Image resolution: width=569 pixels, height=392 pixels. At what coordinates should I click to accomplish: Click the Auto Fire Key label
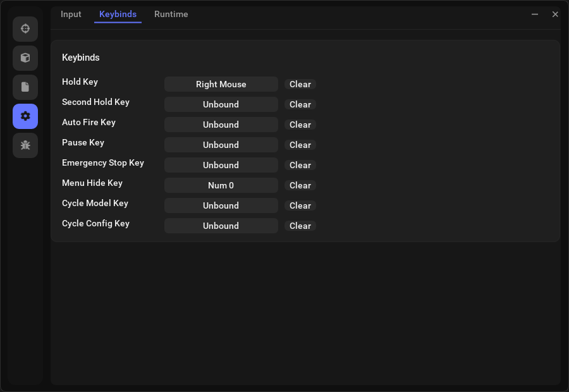[x=89, y=122]
